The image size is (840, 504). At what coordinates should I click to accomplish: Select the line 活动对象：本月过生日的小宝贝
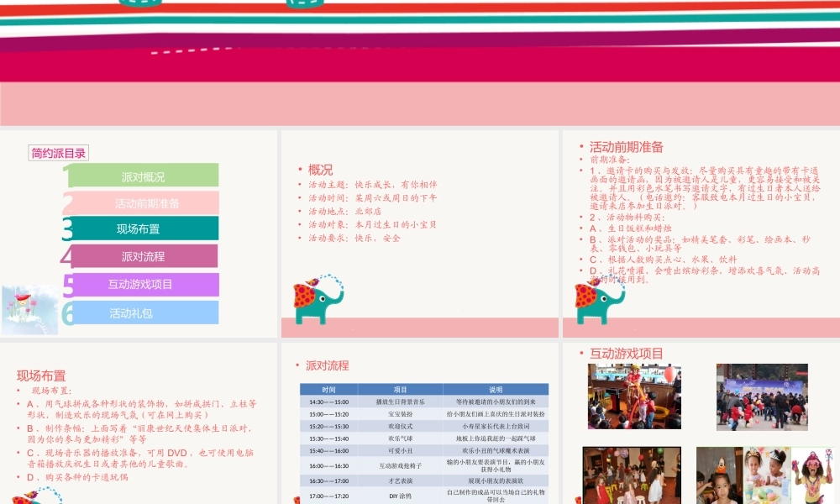click(372, 225)
